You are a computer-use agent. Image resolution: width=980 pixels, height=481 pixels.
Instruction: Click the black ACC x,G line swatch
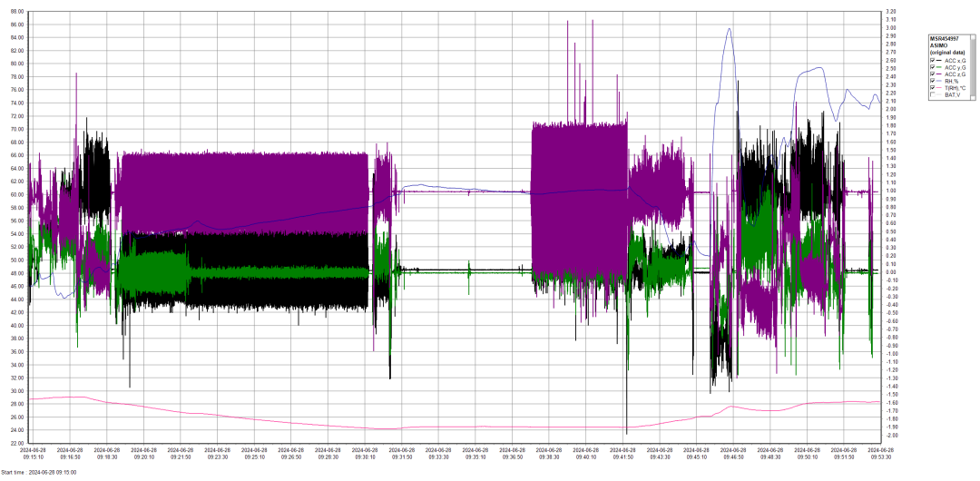[x=939, y=60]
